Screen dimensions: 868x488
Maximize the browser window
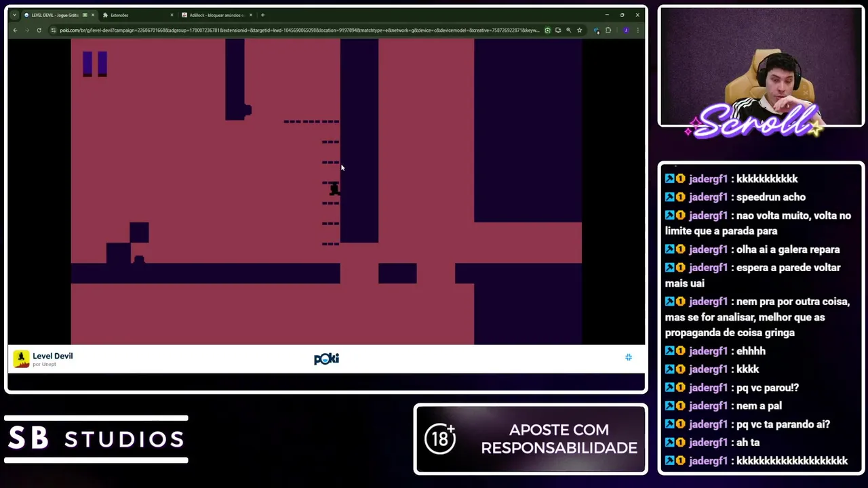[622, 15]
